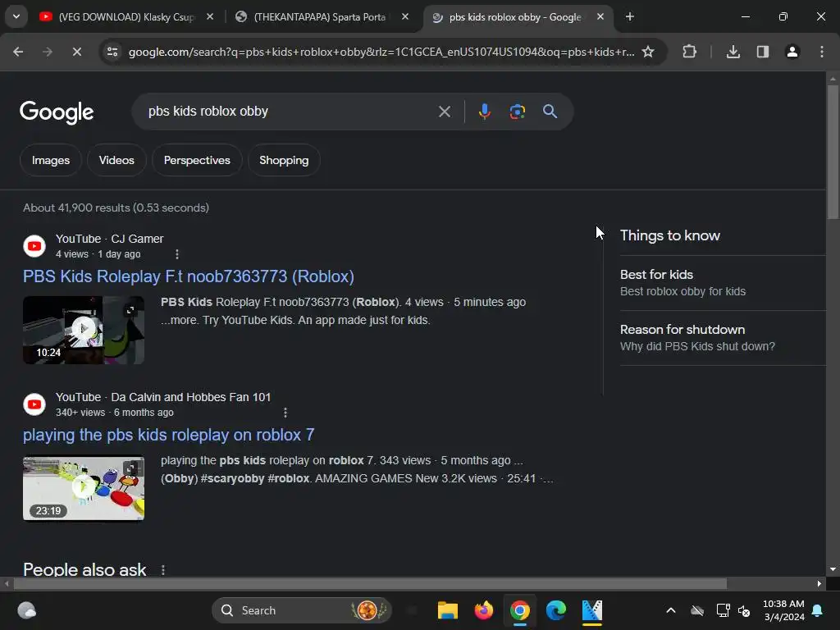The width and height of the screenshot is (840, 630).
Task: Play the 23:19 video thumbnail
Action: tap(84, 488)
